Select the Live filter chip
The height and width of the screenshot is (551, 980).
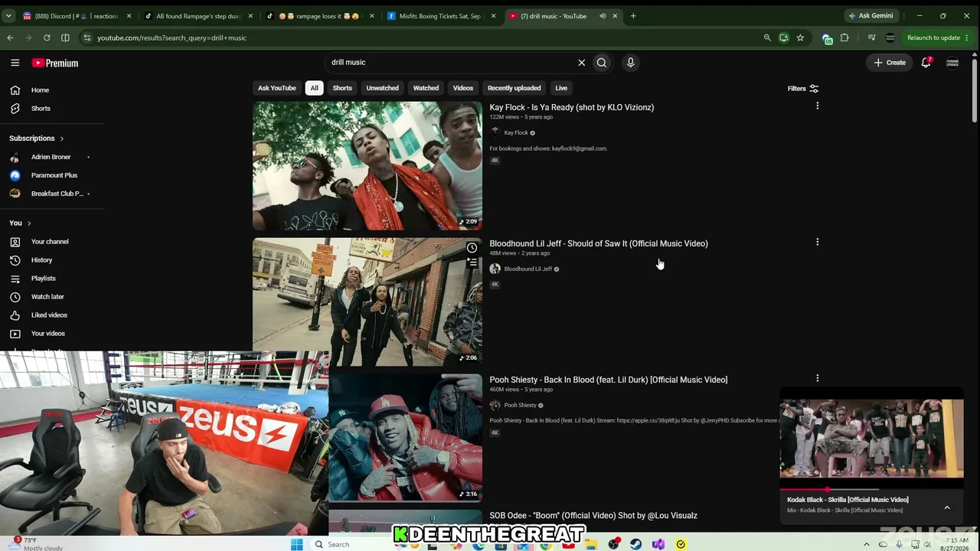click(561, 88)
